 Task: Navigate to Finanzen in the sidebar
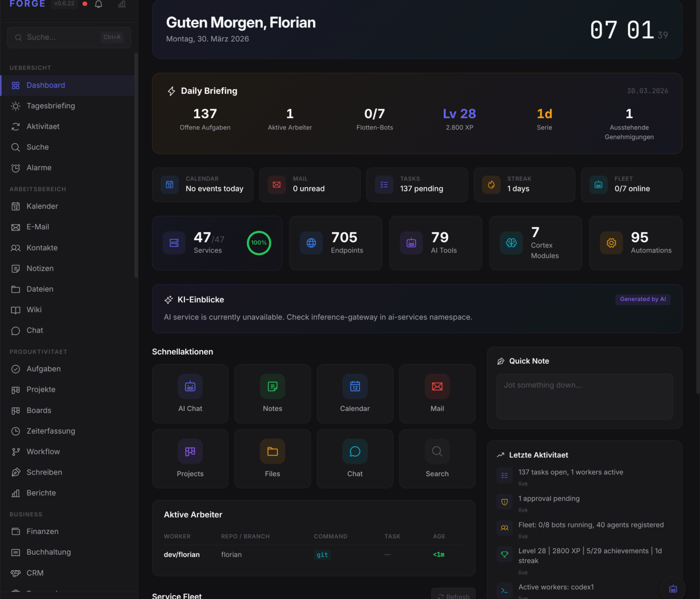pyautogui.click(x=42, y=531)
